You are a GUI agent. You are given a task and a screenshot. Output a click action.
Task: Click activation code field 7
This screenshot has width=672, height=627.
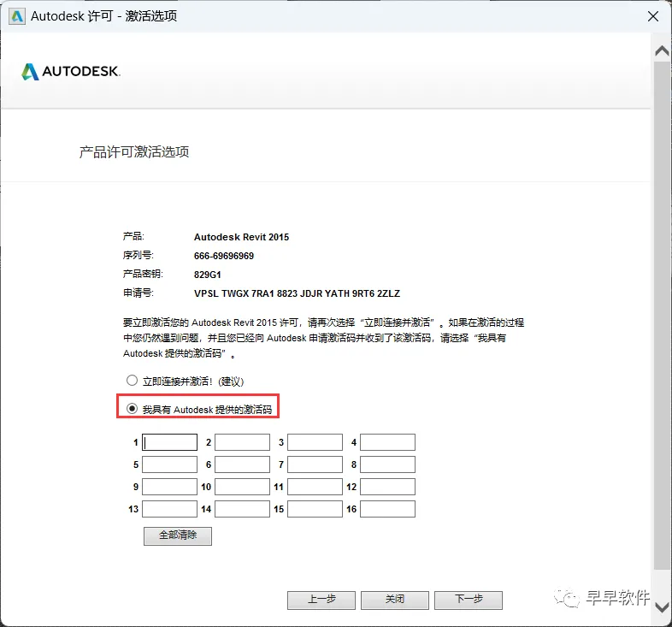pos(315,464)
